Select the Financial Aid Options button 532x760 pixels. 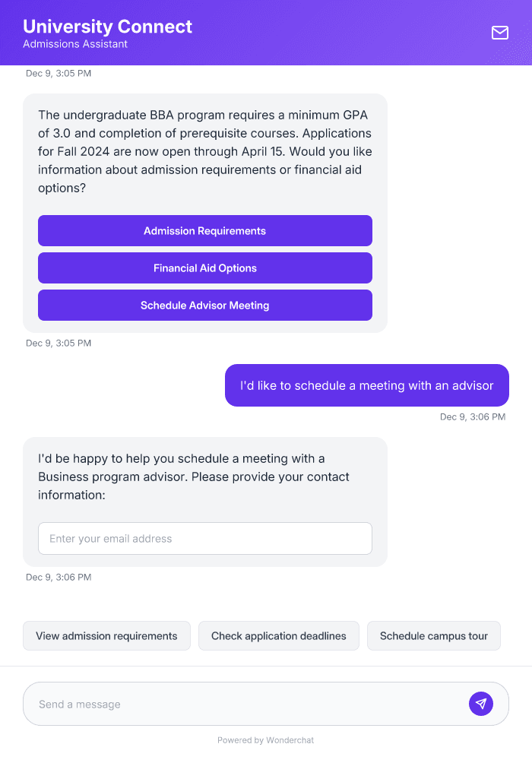pyautogui.click(x=204, y=268)
